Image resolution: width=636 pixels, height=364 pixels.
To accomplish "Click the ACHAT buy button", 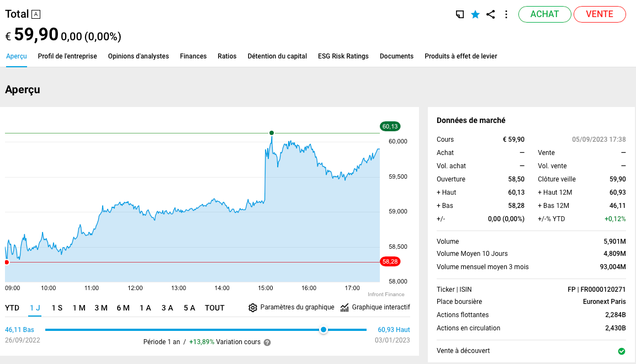I will click(x=545, y=14).
